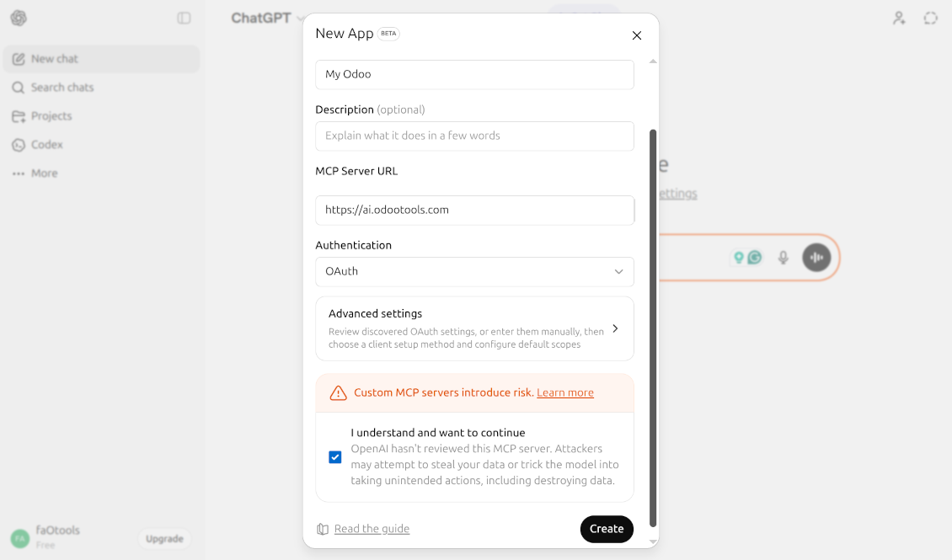Viewport: 952px width, 560px height.
Task: Open the 'Learn more' risk link
Action: (564, 392)
